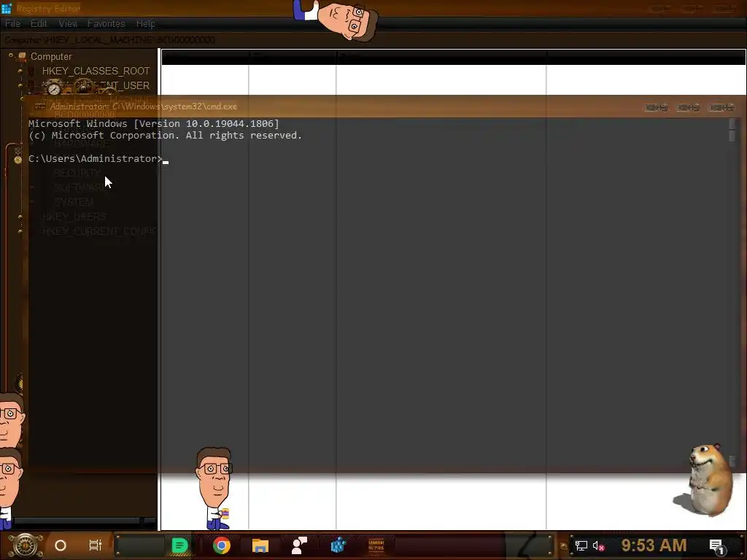Screen dimensions: 747x560
Task: Open the notification Action Center icon
Action: (x=716, y=546)
